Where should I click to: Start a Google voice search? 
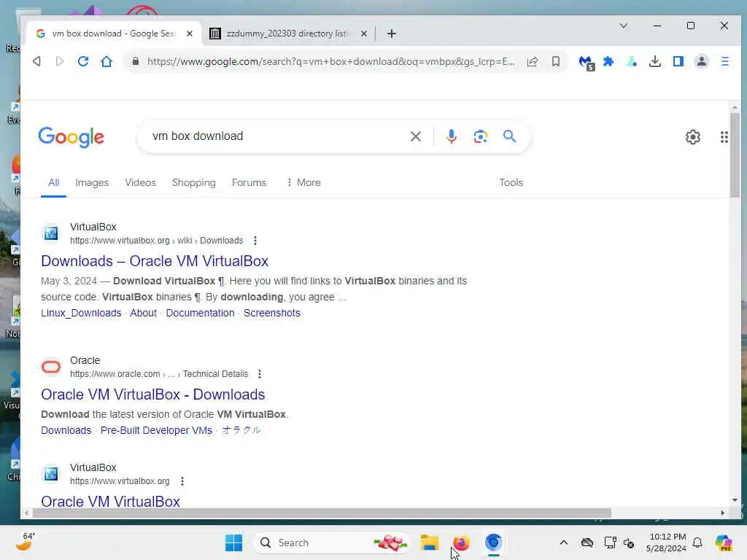(x=451, y=136)
